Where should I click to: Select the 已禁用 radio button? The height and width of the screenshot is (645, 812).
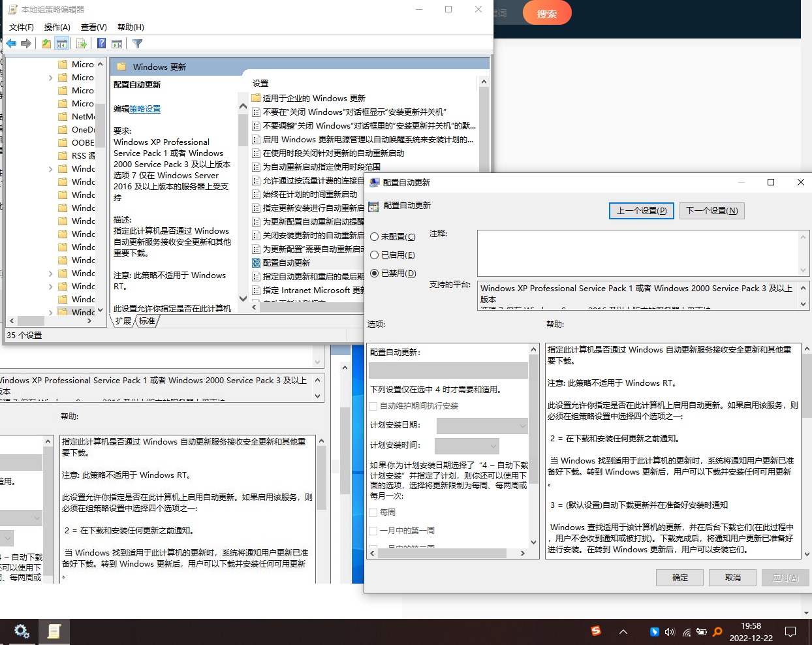click(x=375, y=274)
